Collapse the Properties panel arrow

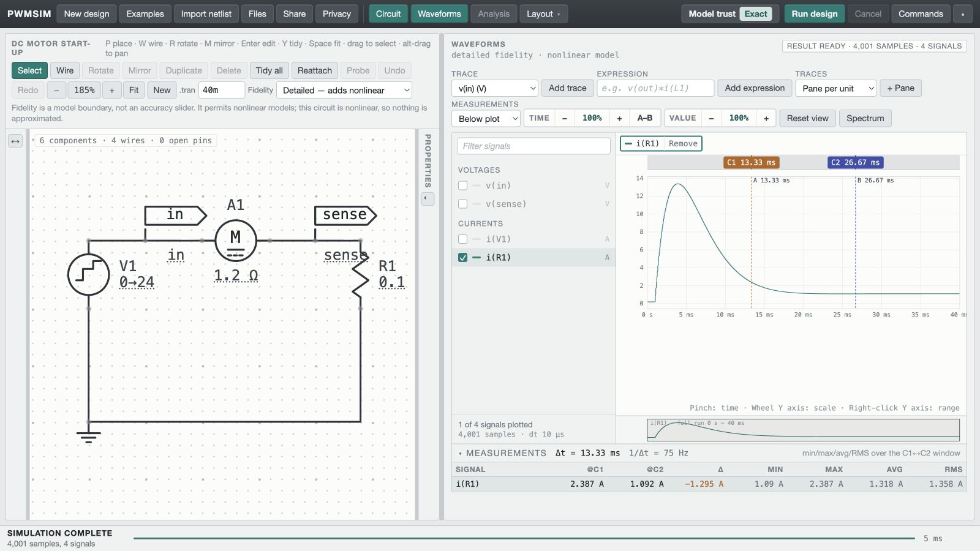(x=428, y=198)
